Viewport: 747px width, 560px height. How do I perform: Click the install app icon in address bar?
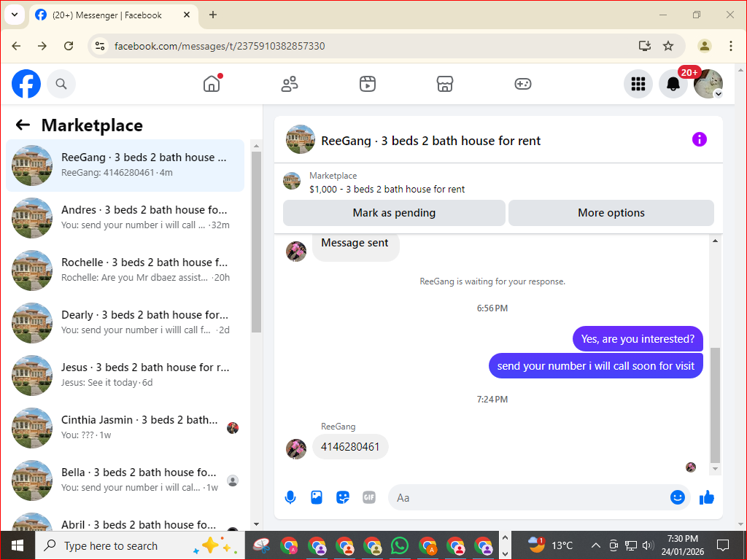tap(645, 46)
